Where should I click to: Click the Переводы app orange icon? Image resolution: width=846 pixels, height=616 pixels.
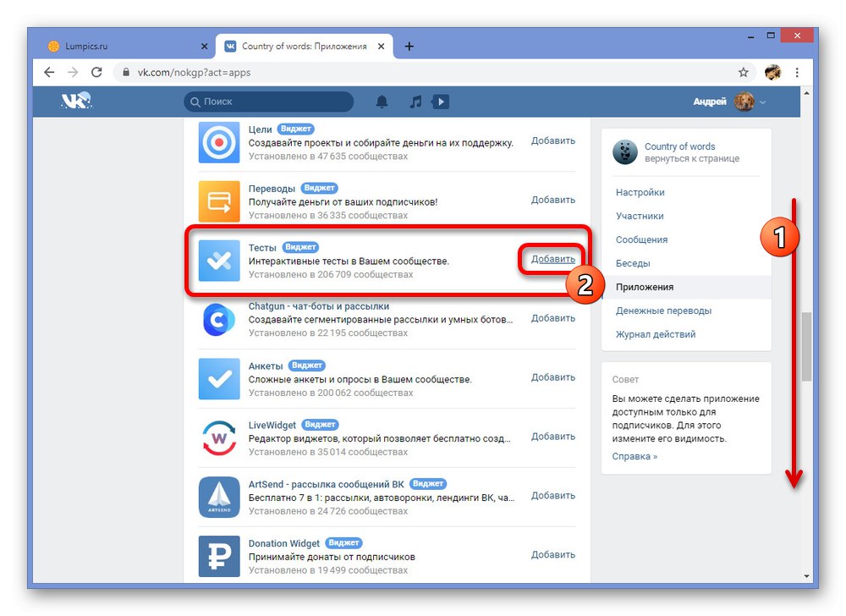click(219, 201)
